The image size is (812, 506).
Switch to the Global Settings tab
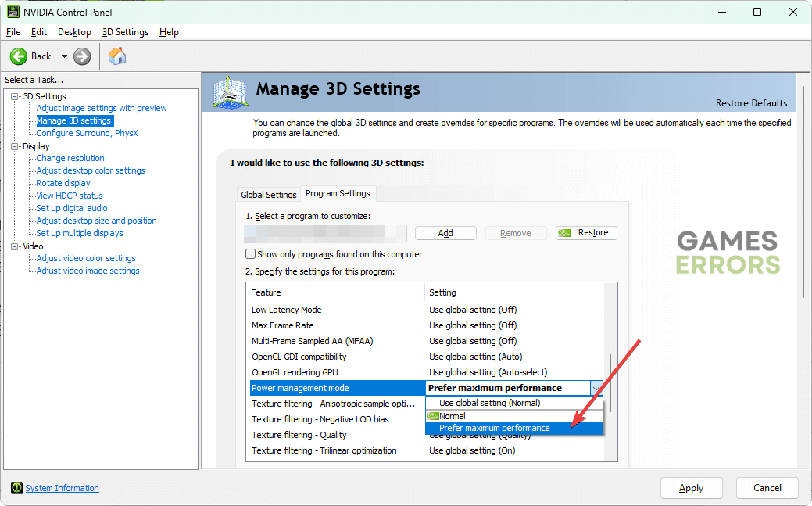tap(268, 195)
